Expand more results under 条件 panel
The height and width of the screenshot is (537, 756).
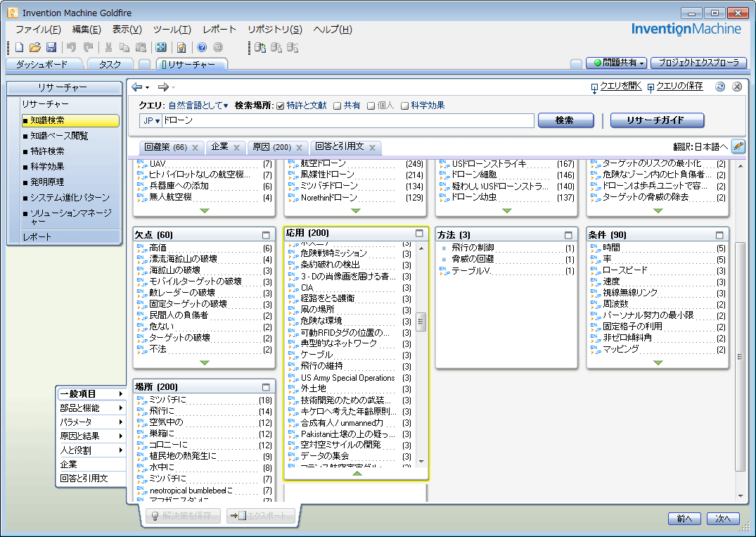coord(658,363)
